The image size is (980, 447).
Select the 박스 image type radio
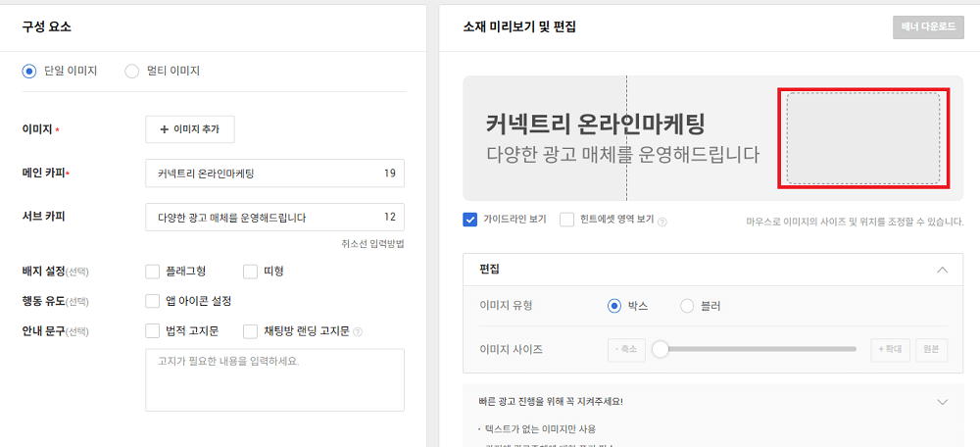[x=614, y=307]
